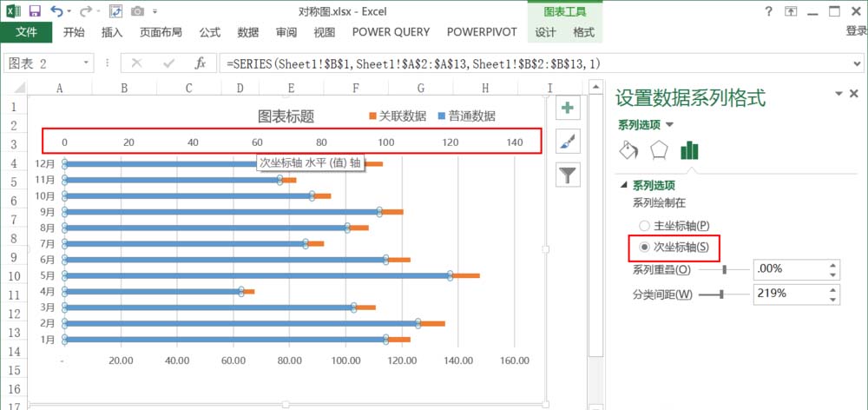Switch to the 插入 ribbon tab

112,32
